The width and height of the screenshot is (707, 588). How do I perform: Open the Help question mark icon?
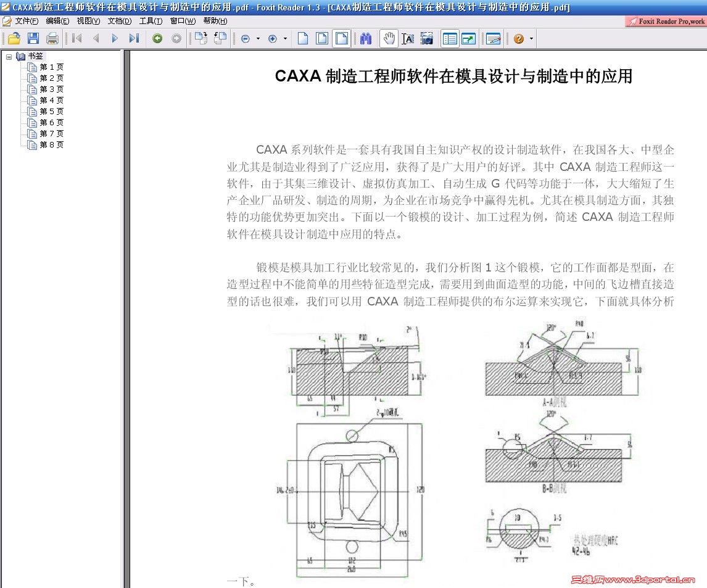(x=518, y=39)
